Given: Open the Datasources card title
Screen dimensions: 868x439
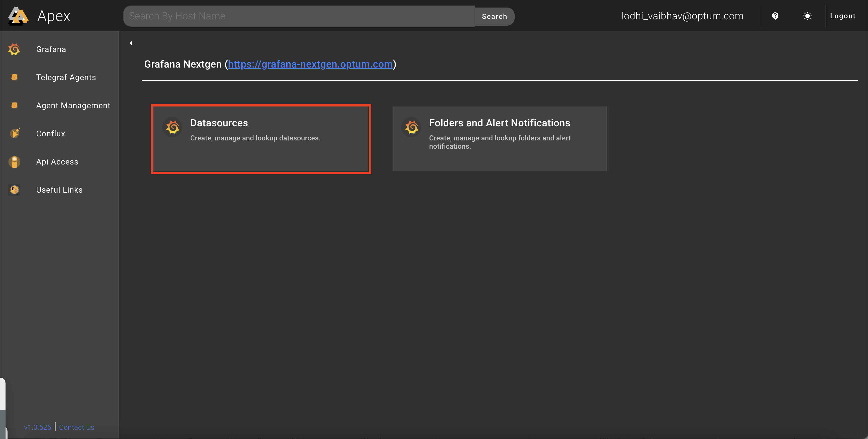Looking at the screenshot, I should [219, 123].
